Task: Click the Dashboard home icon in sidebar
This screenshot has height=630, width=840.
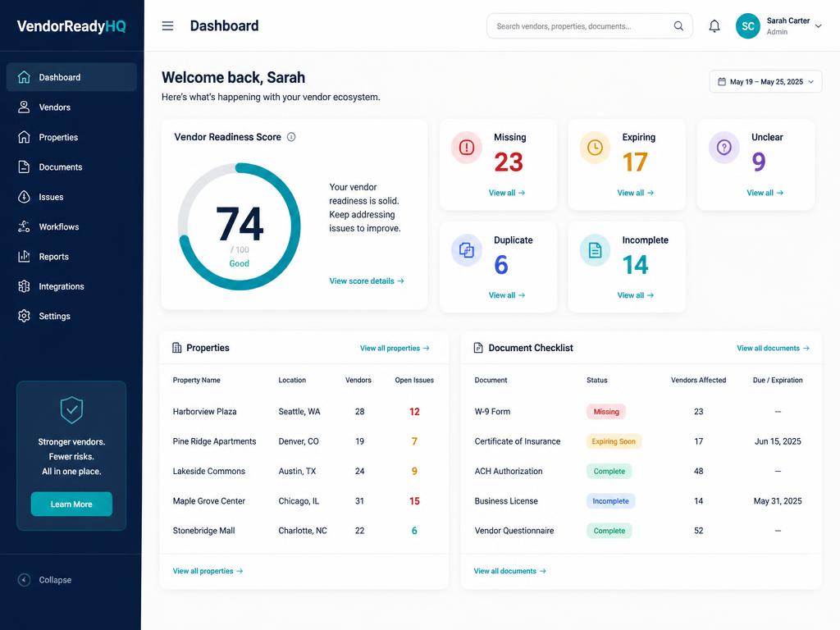Action: [24, 77]
